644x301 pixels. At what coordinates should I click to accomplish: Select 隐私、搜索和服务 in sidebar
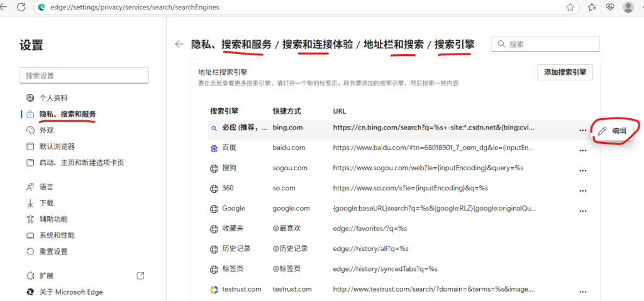point(67,114)
